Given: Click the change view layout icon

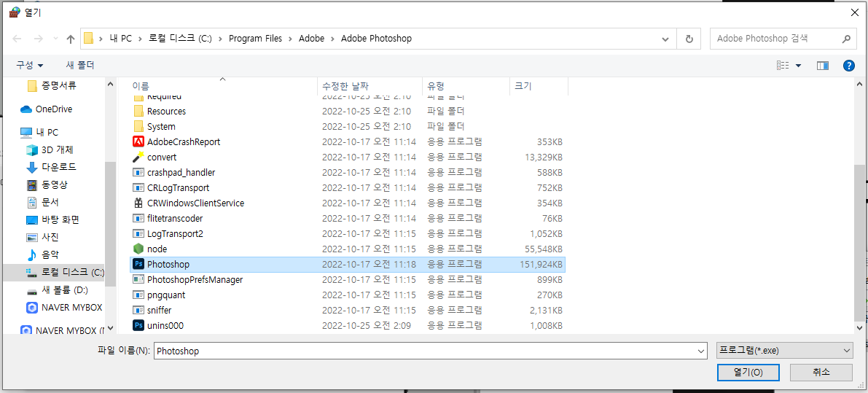Looking at the screenshot, I should coord(783,66).
